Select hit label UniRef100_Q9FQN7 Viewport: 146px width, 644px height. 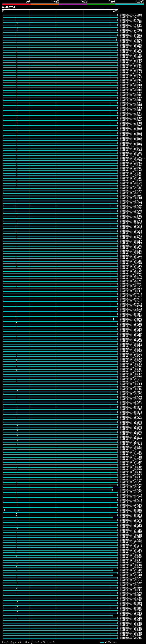point(131,334)
